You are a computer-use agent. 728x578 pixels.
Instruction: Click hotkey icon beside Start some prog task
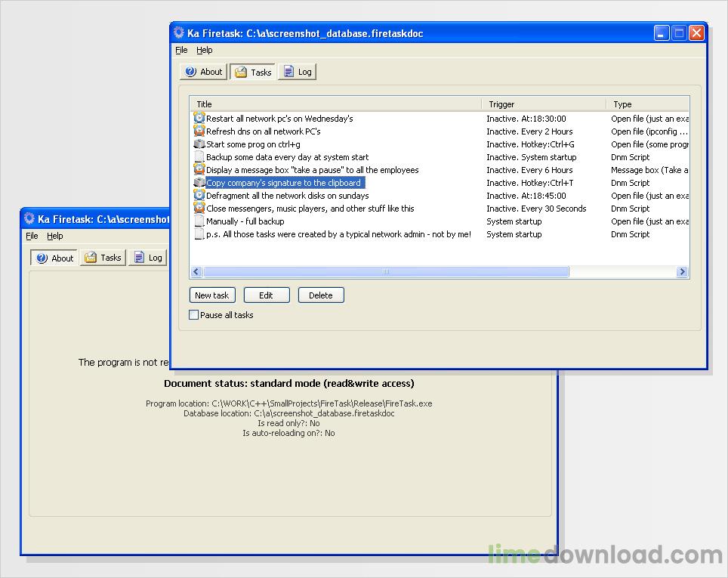(x=199, y=144)
